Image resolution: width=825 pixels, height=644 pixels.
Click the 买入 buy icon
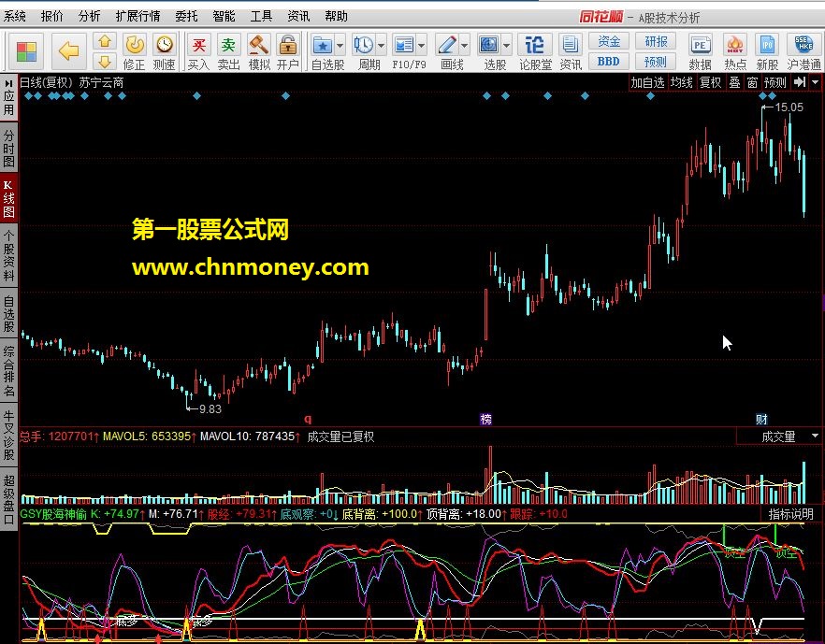pyautogui.click(x=199, y=45)
